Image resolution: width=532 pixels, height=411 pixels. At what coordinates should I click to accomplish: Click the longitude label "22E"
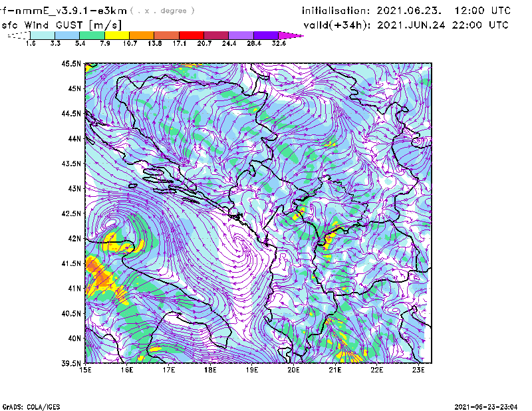377,370
